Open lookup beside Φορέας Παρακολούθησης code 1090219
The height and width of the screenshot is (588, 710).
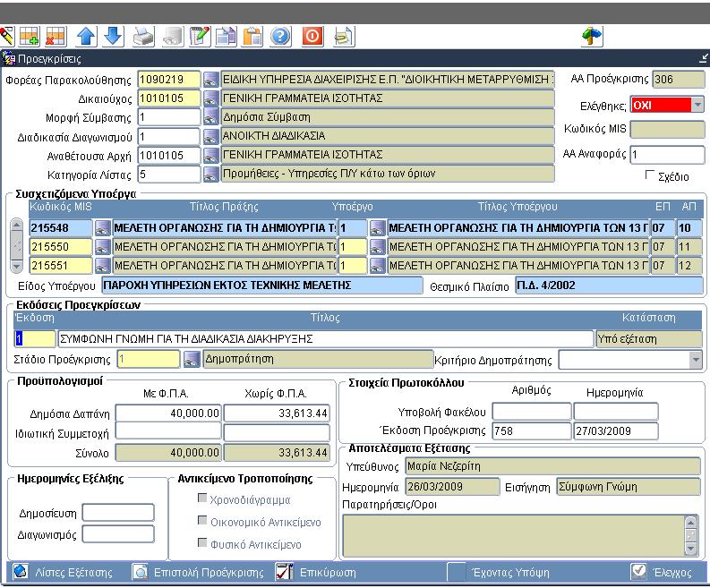[x=210, y=80]
